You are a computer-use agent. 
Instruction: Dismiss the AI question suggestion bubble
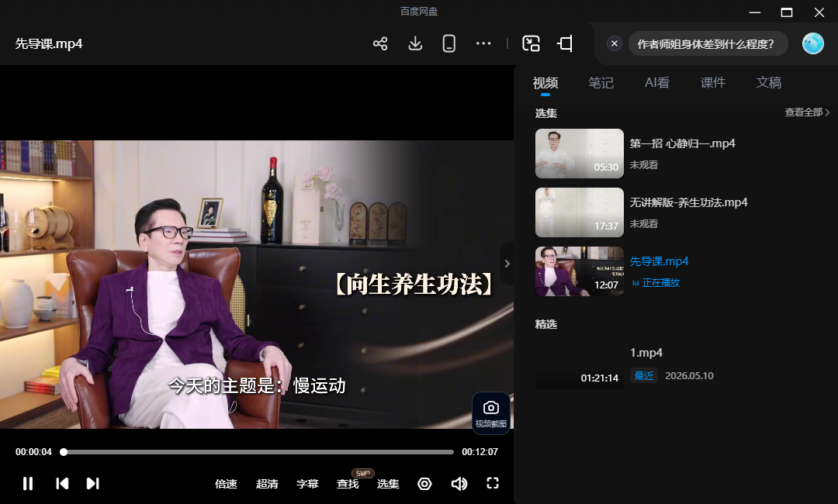(x=615, y=43)
